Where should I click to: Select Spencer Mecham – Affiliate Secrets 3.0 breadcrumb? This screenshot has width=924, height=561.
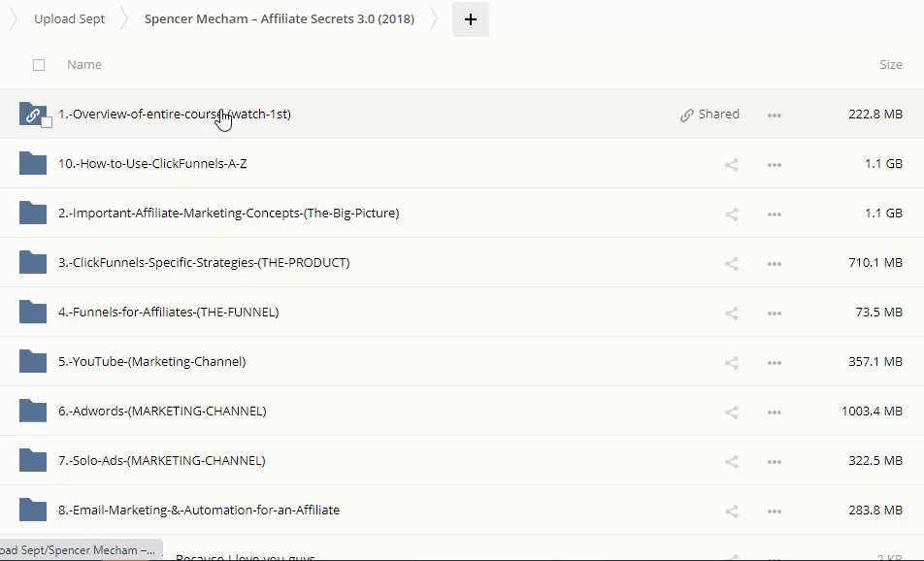point(279,19)
